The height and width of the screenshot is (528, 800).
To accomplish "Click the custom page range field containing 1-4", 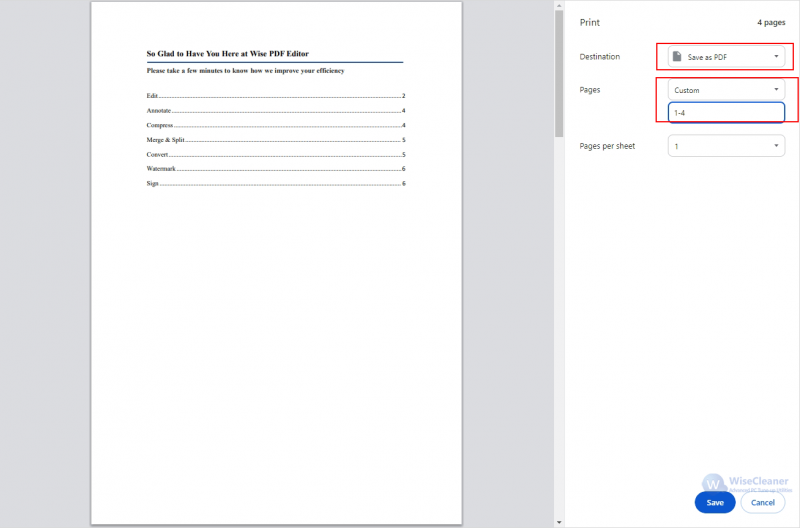I will pyautogui.click(x=726, y=113).
